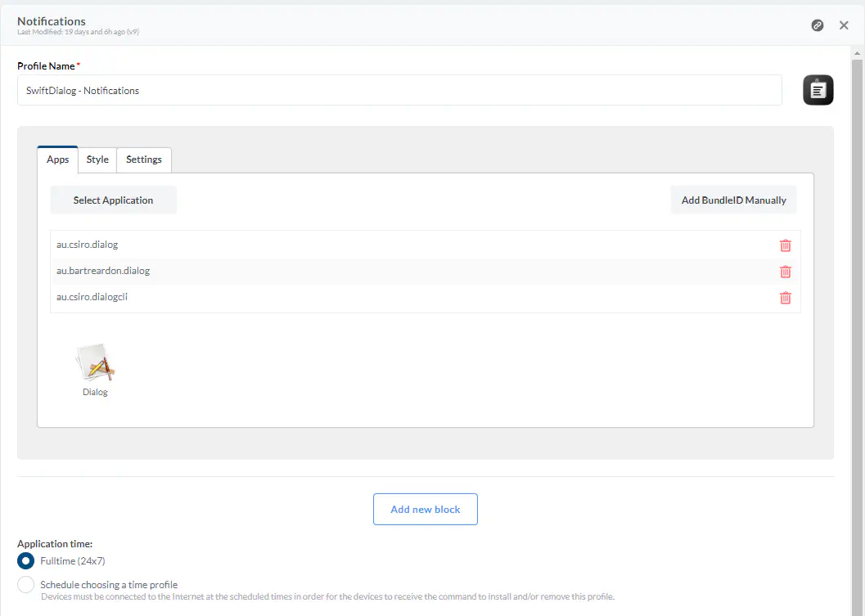
Task: Edit the Profile Name text field
Action: tap(399, 91)
